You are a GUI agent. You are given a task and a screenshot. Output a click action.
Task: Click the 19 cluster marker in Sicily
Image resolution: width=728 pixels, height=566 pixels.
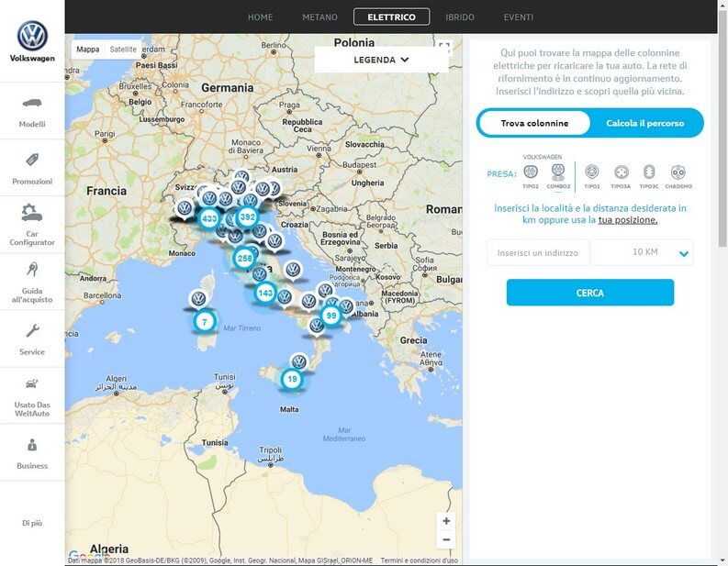[292, 379]
